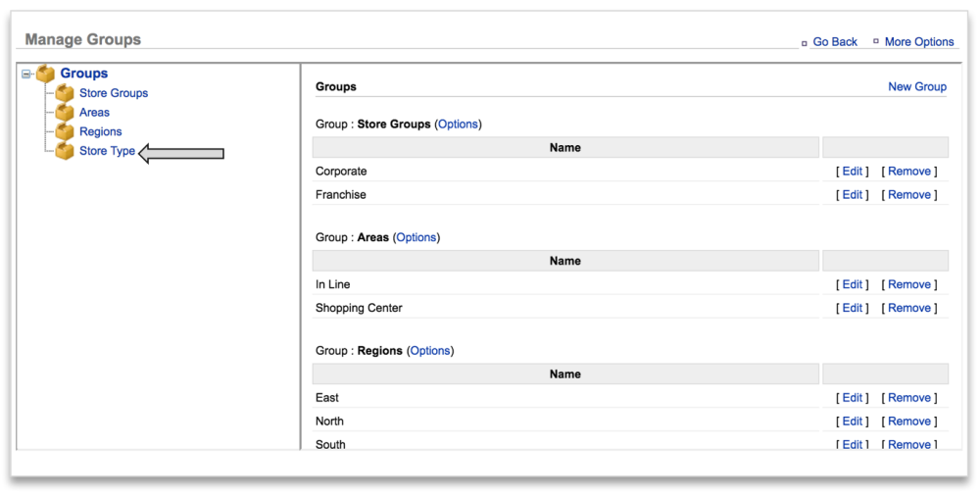Edit the Corporate group entry
Image resolution: width=980 pixels, height=497 pixels.
click(x=853, y=172)
